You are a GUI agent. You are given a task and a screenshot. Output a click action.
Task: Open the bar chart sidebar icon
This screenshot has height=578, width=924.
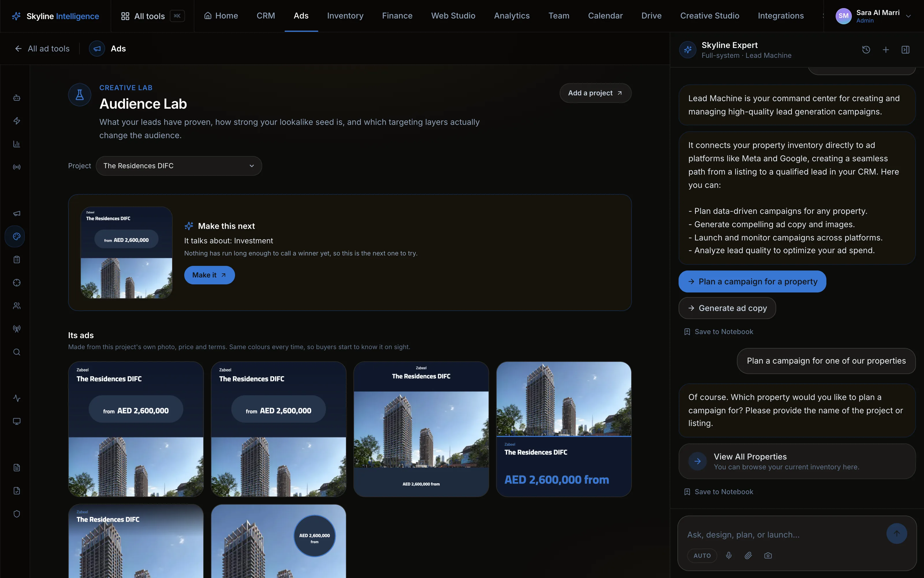point(16,144)
